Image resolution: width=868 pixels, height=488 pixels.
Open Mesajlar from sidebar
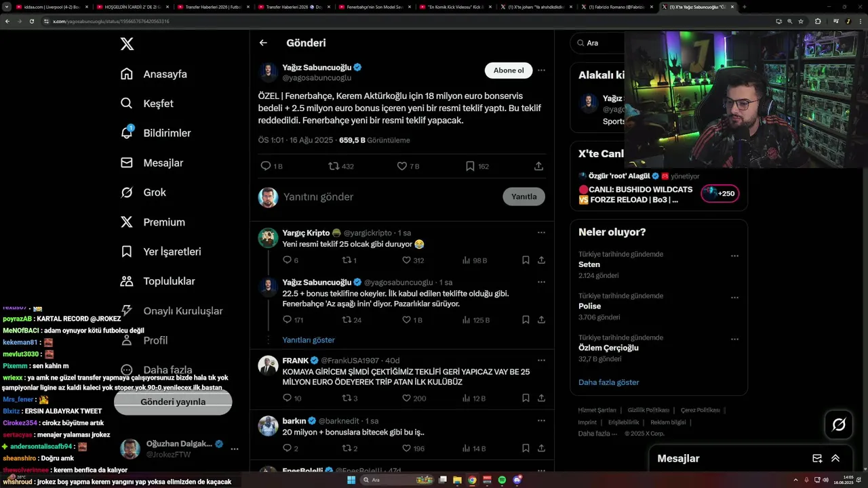(x=152, y=163)
